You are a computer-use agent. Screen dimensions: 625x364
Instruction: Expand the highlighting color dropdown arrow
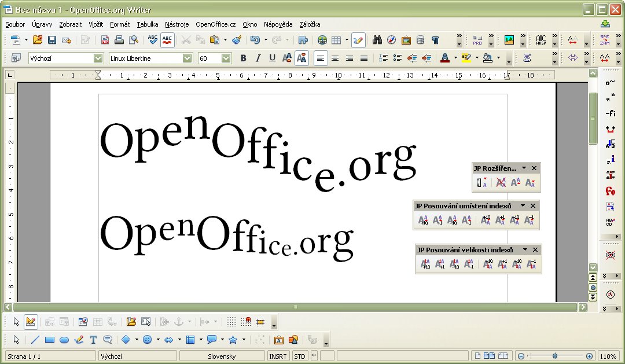[477, 58]
